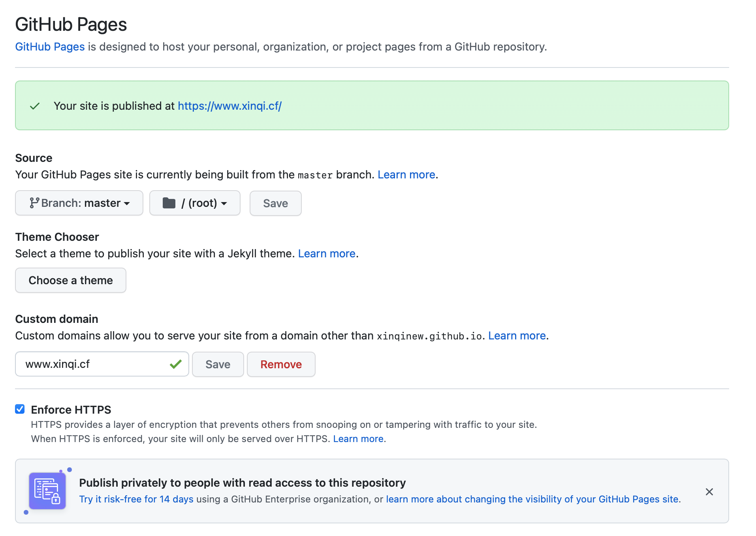Screen dimensions: 756x536
Task: Click Save button next to custom domain
Action: pos(218,364)
